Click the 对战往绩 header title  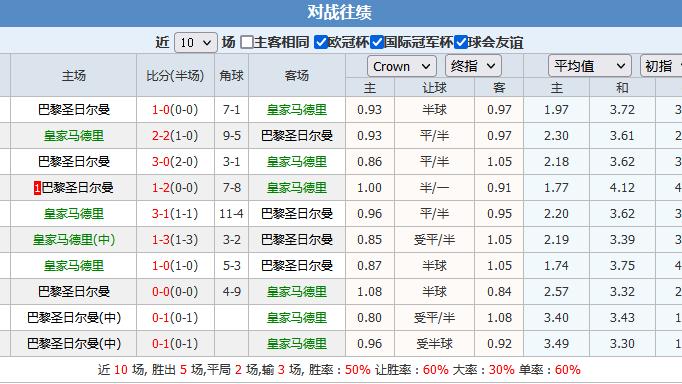click(339, 12)
